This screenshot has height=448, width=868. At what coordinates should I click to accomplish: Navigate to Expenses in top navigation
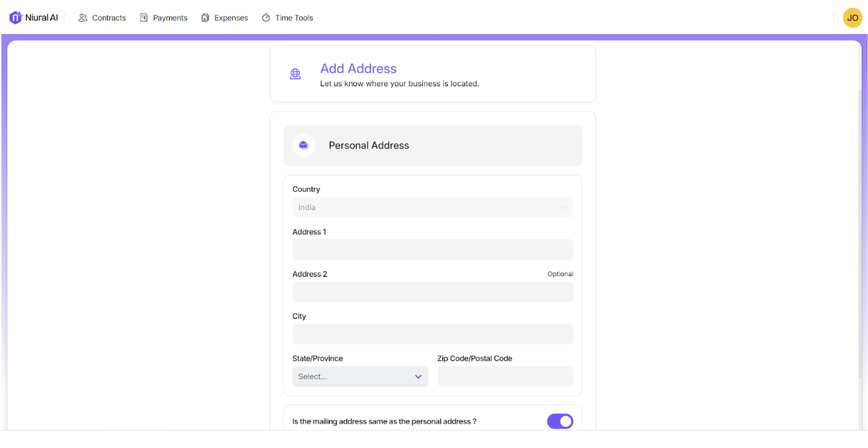(x=231, y=18)
